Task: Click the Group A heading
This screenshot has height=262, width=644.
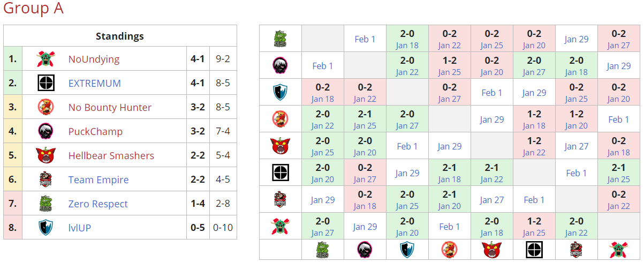Action: pos(33,9)
